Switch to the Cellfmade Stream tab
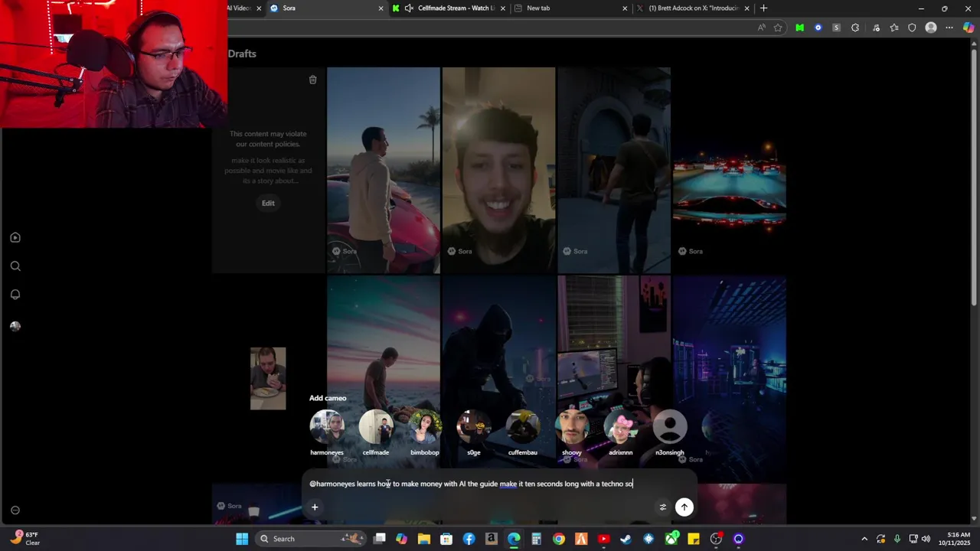The image size is (980, 551). (449, 8)
